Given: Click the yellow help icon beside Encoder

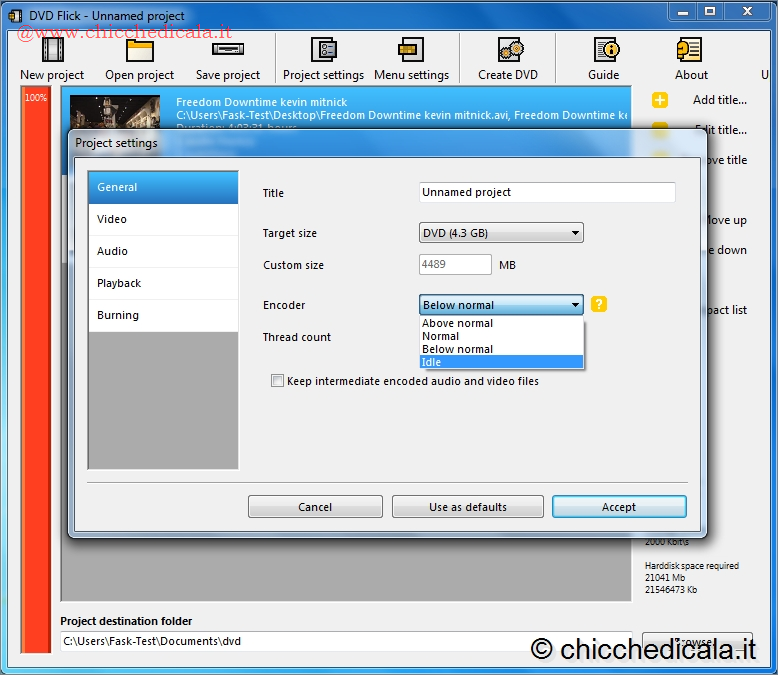Looking at the screenshot, I should (x=599, y=305).
